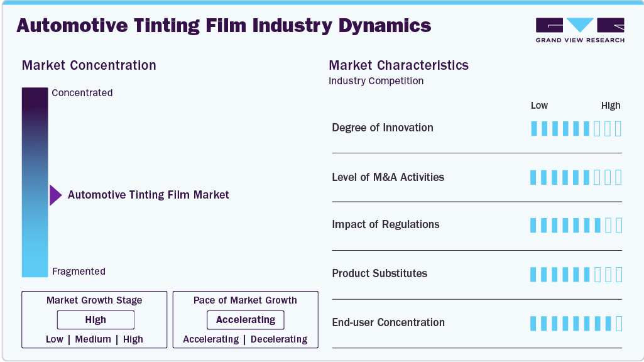Click the Automotive Tinting Film Market label
Image resolution: width=644 pixels, height=362 pixels.
click(x=148, y=195)
